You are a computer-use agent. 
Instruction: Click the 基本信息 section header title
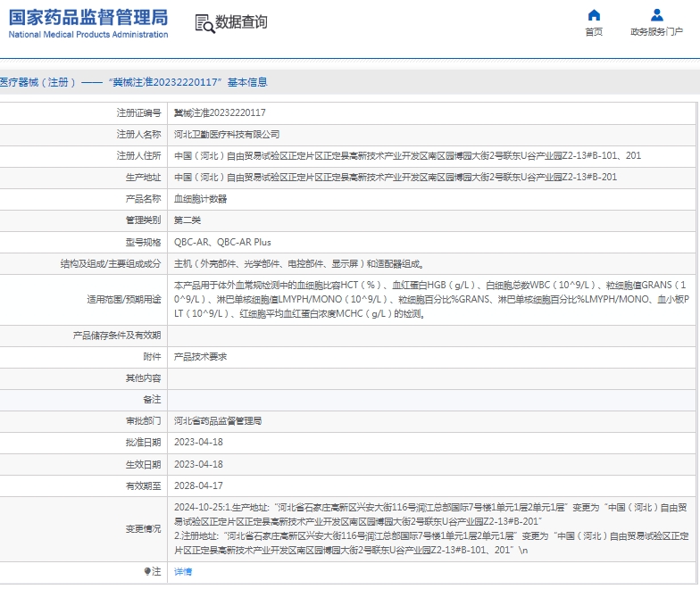point(134,82)
